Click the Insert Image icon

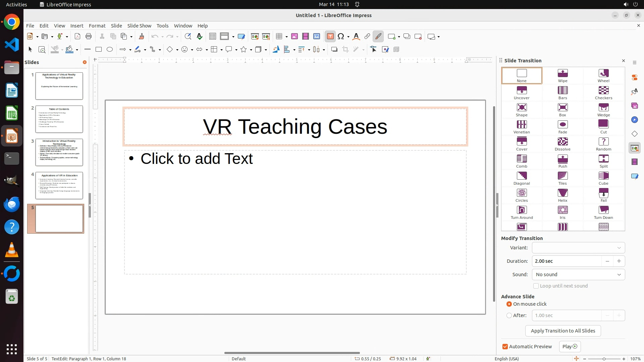294,37
